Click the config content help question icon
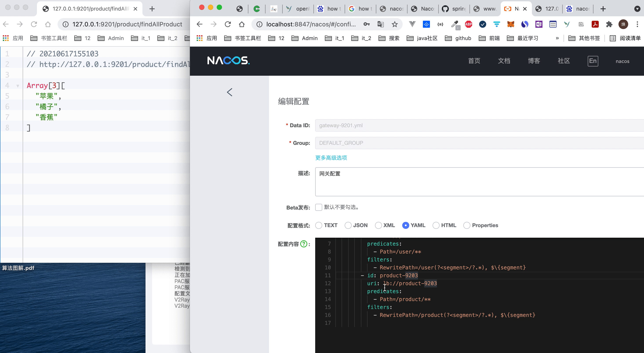This screenshot has width=644, height=353. [x=304, y=244]
